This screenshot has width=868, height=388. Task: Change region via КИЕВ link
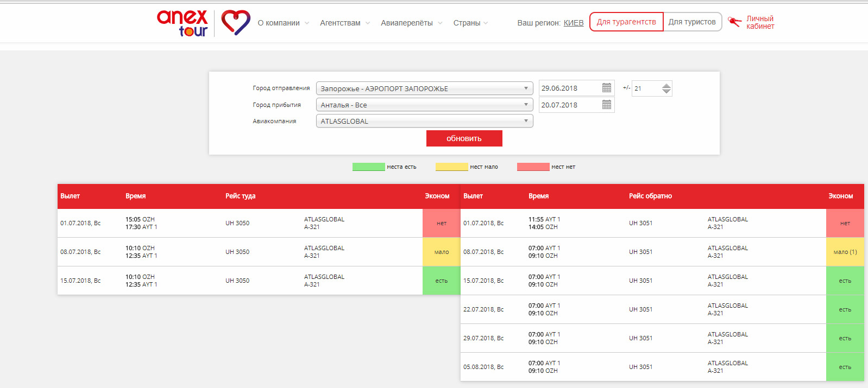tap(574, 23)
